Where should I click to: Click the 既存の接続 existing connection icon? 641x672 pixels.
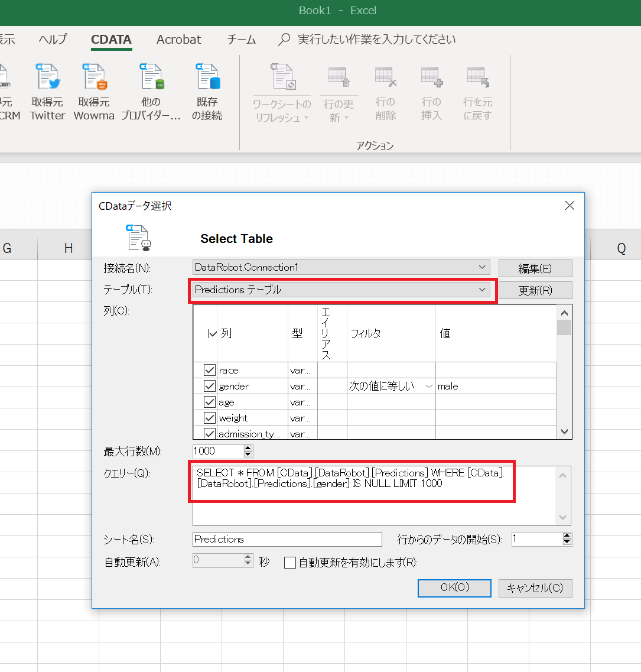207,77
